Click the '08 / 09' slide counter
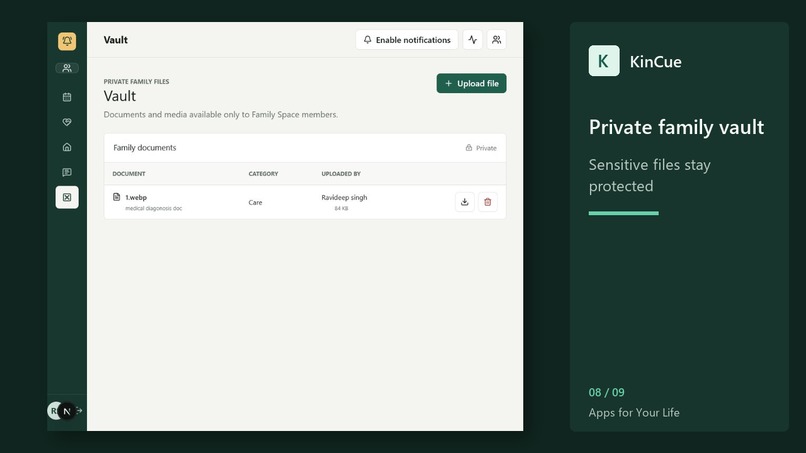This screenshot has width=806, height=453. click(607, 392)
